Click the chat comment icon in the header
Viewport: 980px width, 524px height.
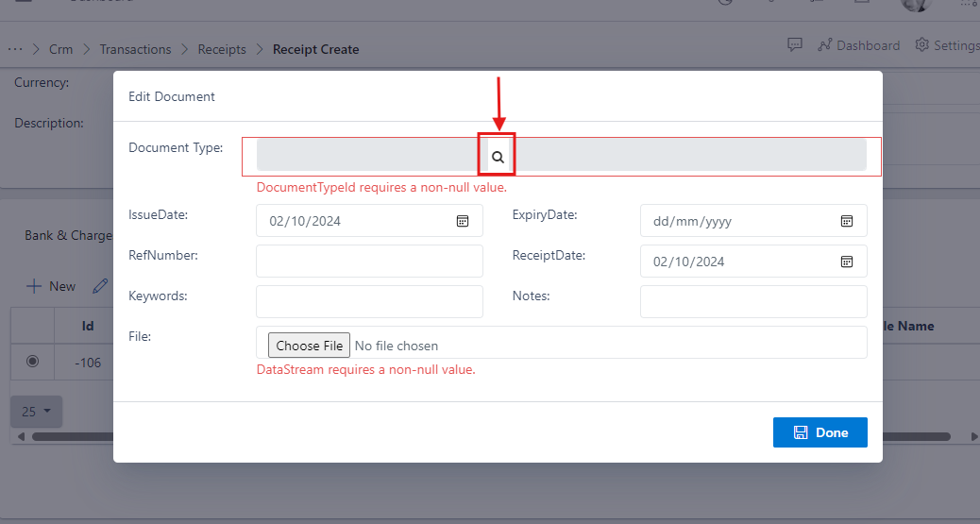794,45
